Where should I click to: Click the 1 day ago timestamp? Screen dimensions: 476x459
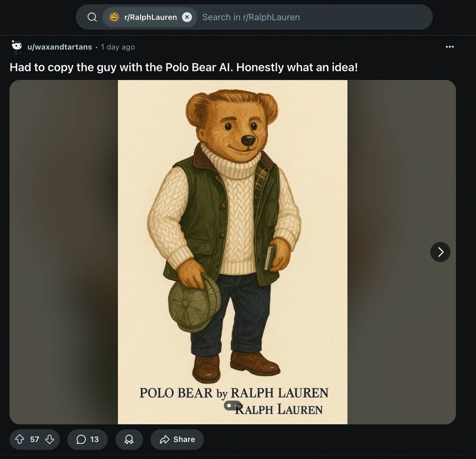118,47
